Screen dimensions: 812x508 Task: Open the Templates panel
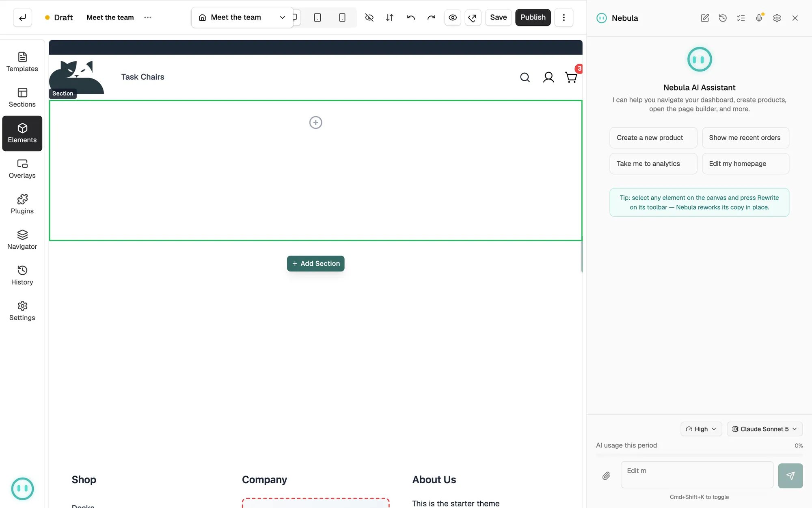point(22,62)
